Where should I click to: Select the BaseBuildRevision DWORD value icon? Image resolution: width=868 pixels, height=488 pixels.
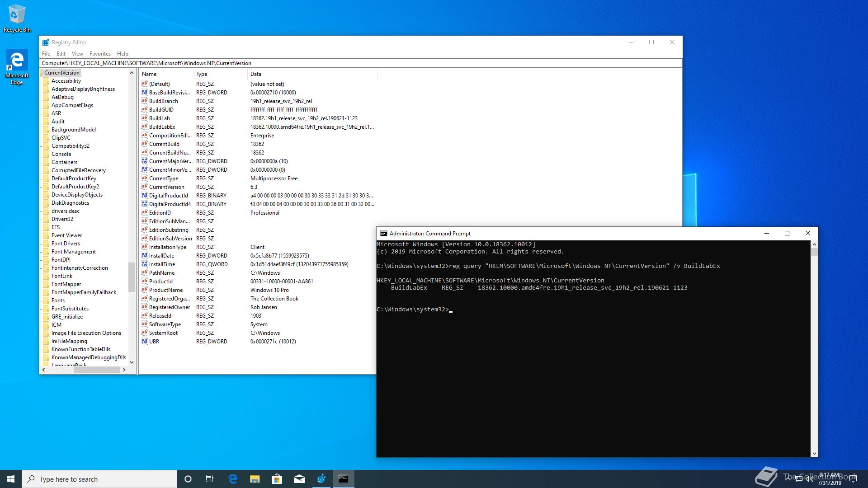click(145, 93)
